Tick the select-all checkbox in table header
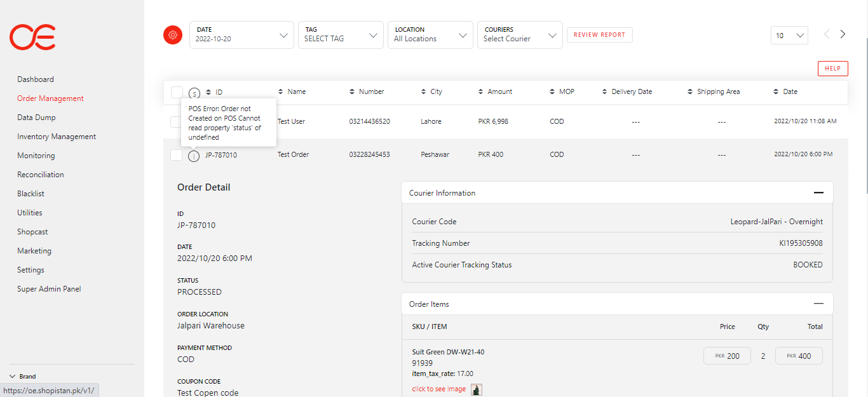Screen dimensions: 868x397 click(177, 92)
